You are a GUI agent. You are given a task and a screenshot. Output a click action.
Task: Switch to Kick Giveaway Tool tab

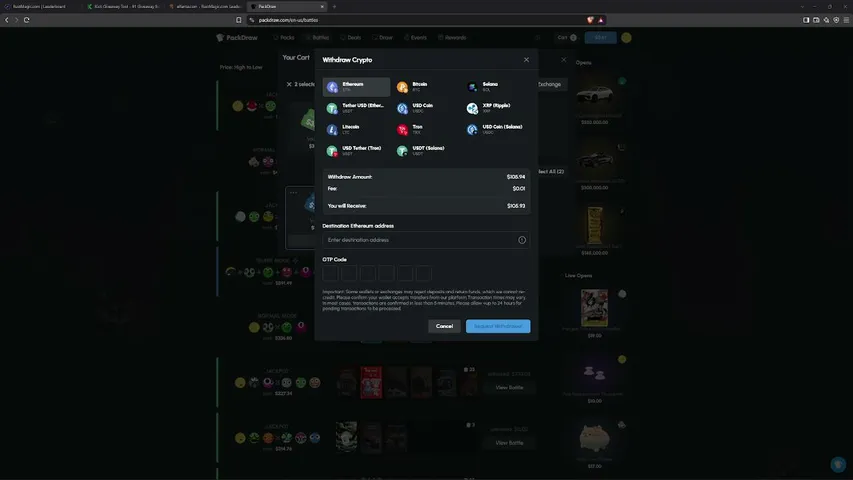point(124,7)
